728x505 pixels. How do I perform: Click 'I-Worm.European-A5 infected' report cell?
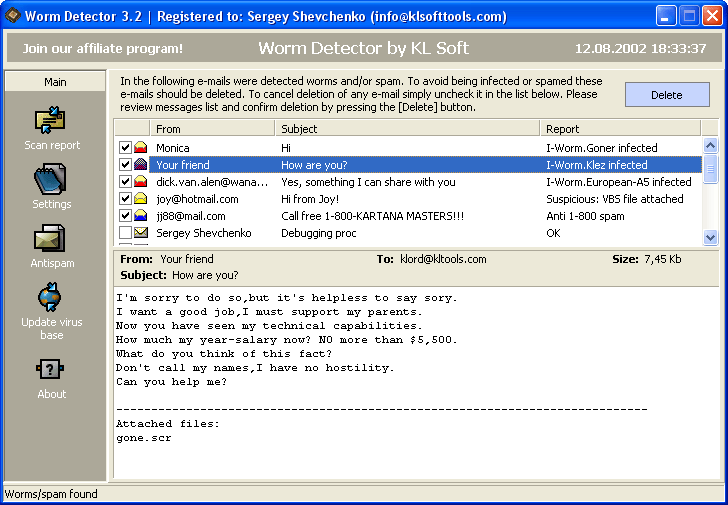coord(619,182)
